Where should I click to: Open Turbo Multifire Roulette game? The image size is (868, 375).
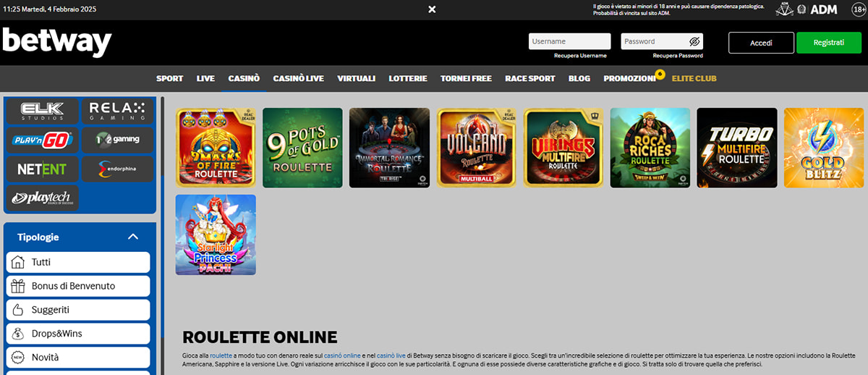point(737,148)
